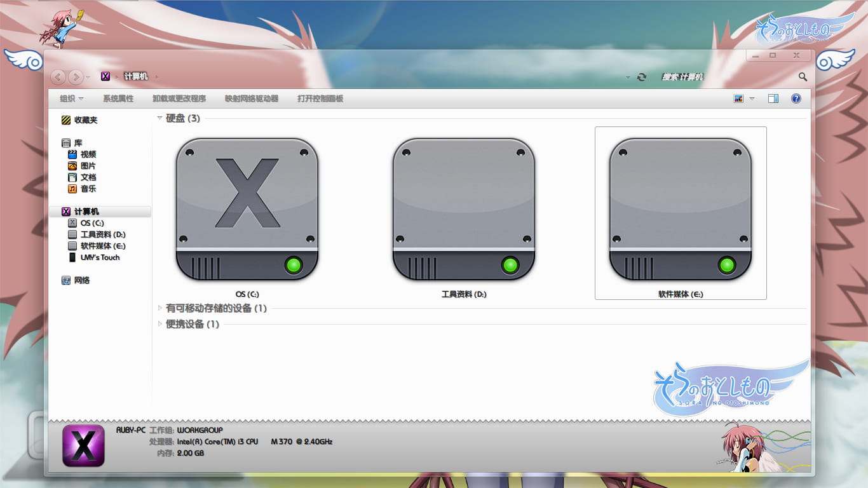The height and width of the screenshot is (488, 868).
Task: Select the 软件媒体 (E:) drive thumbnail
Action: (680, 210)
